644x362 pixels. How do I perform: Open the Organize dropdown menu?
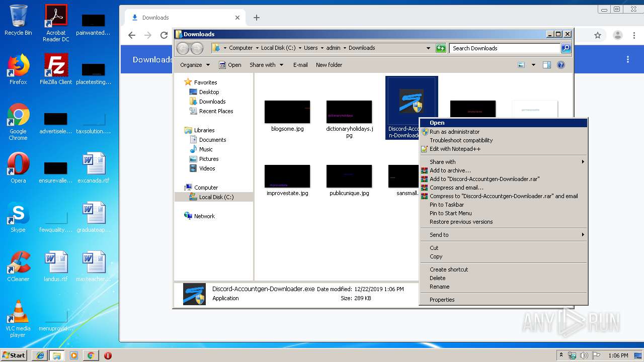[x=195, y=65]
